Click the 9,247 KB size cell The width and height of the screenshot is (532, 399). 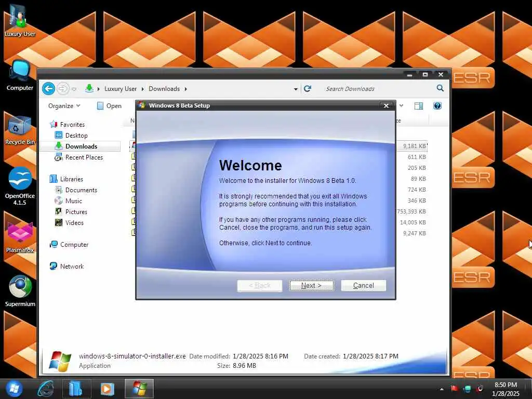[414, 233]
